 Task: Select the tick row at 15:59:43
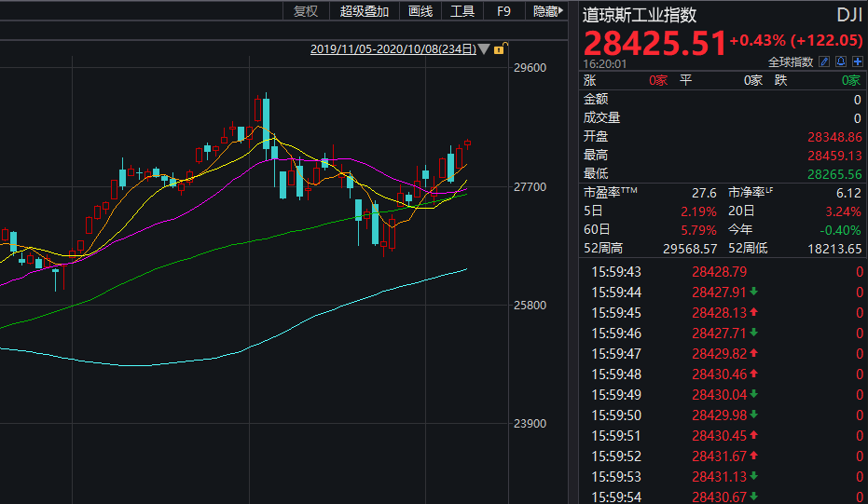click(x=723, y=272)
